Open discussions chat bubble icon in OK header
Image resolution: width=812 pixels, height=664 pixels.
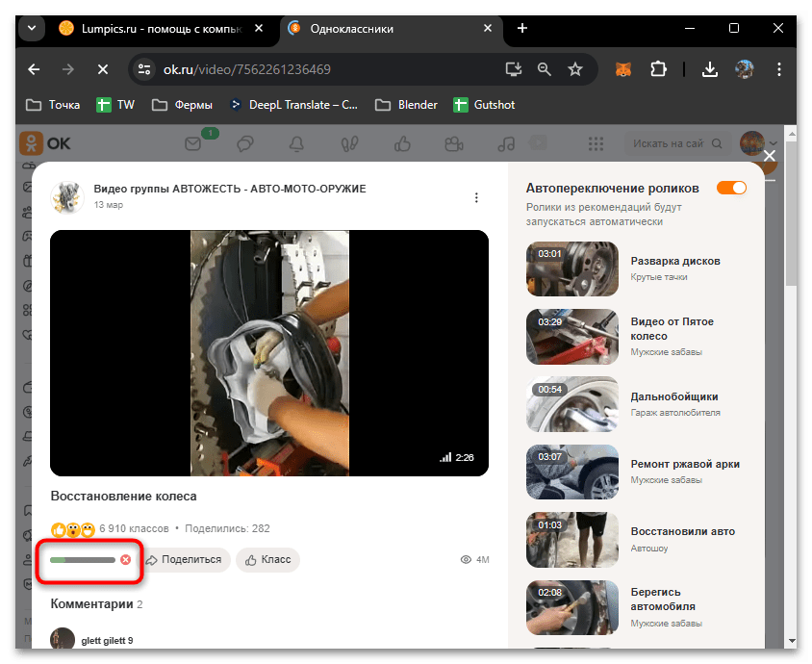coord(247,142)
